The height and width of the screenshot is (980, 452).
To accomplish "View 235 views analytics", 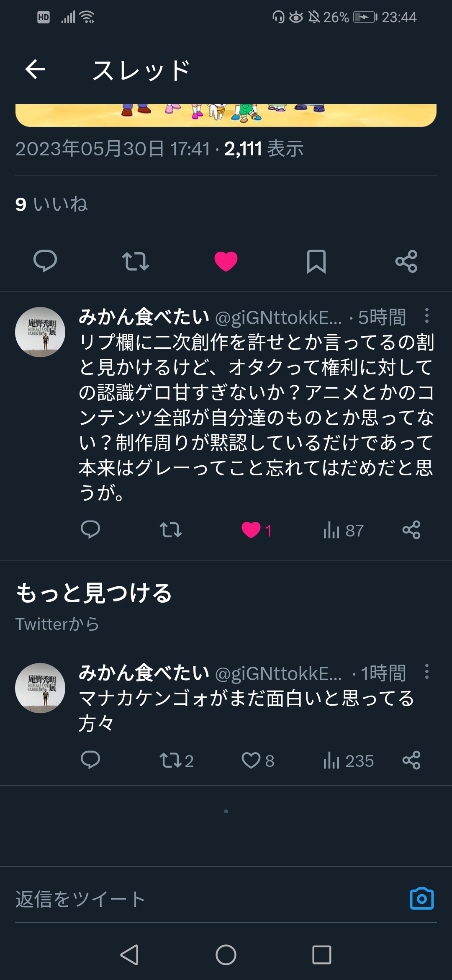I will click(x=348, y=761).
